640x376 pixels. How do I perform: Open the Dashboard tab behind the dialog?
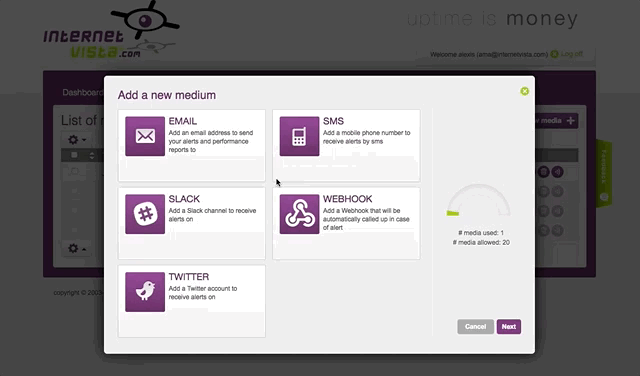tap(82, 93)
